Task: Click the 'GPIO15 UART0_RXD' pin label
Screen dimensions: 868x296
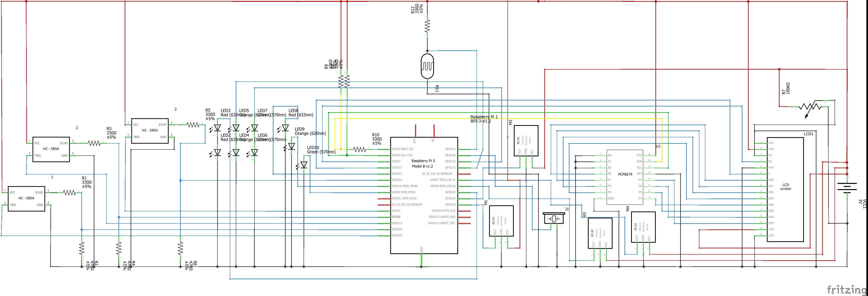Action: (x=442, y=217)
